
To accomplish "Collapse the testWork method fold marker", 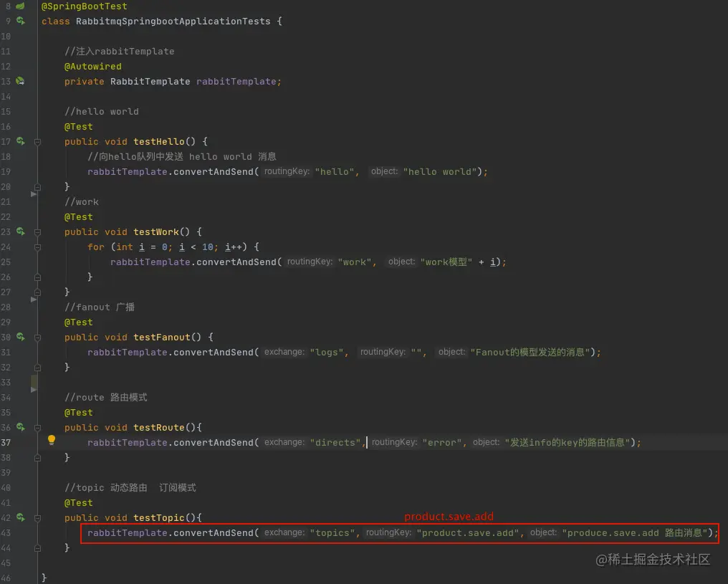I will (x=37, y=232).
